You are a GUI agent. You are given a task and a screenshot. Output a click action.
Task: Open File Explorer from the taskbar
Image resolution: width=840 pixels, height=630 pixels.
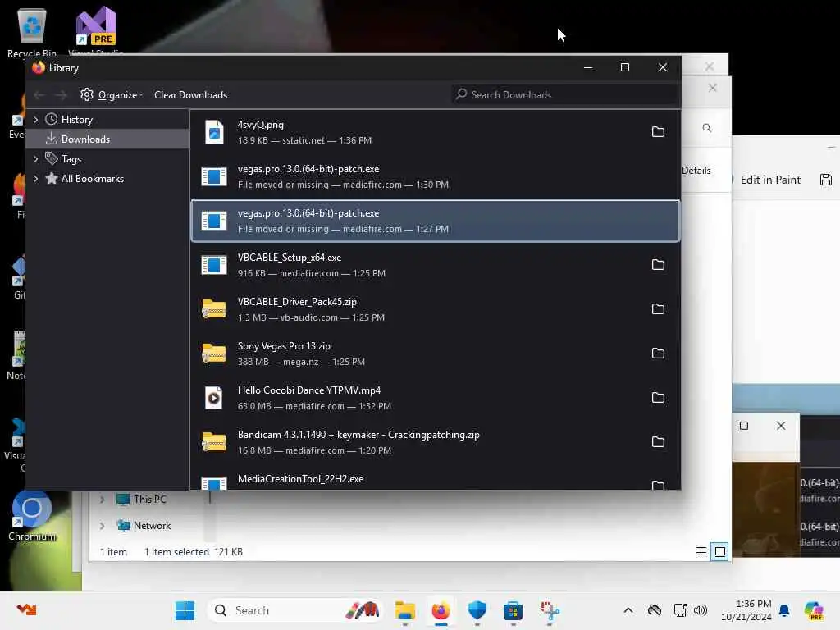tap(405, 610)
